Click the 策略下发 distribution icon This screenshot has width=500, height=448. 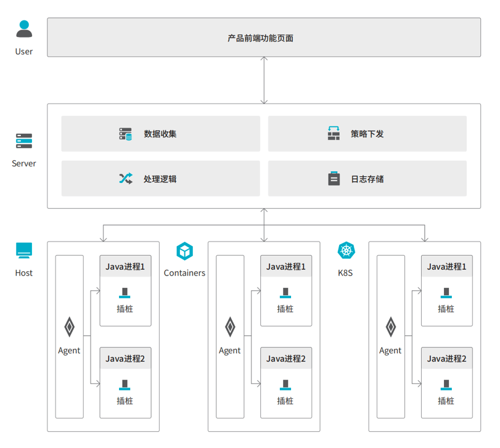pyautogui.click(x=334, y=133)
